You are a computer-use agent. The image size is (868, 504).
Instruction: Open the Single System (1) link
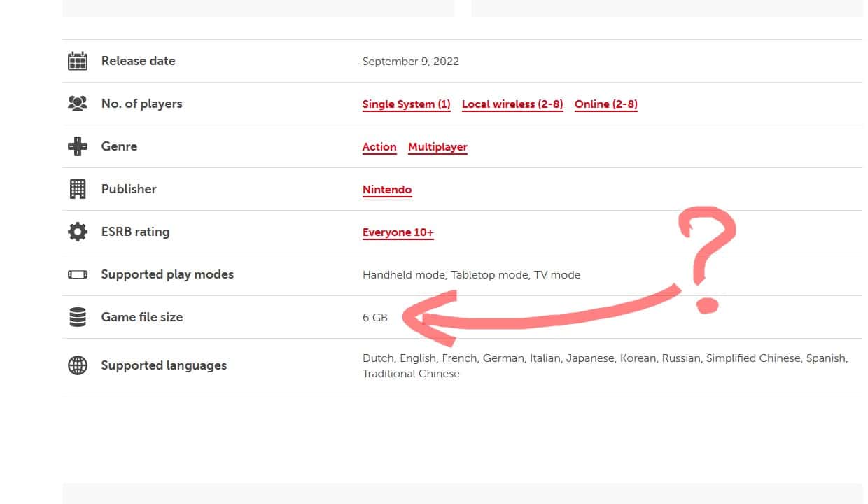tap(407, 104)
